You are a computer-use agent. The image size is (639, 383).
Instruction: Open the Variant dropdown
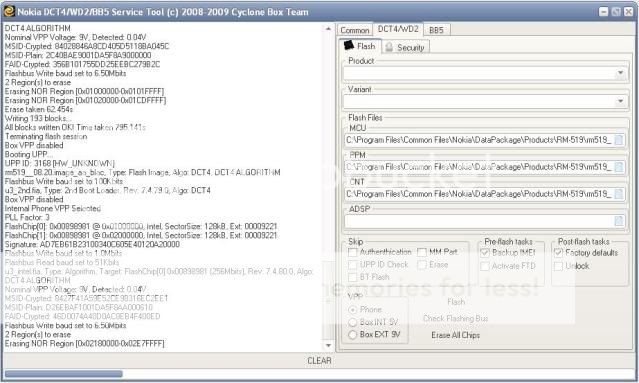click(620, 101)
